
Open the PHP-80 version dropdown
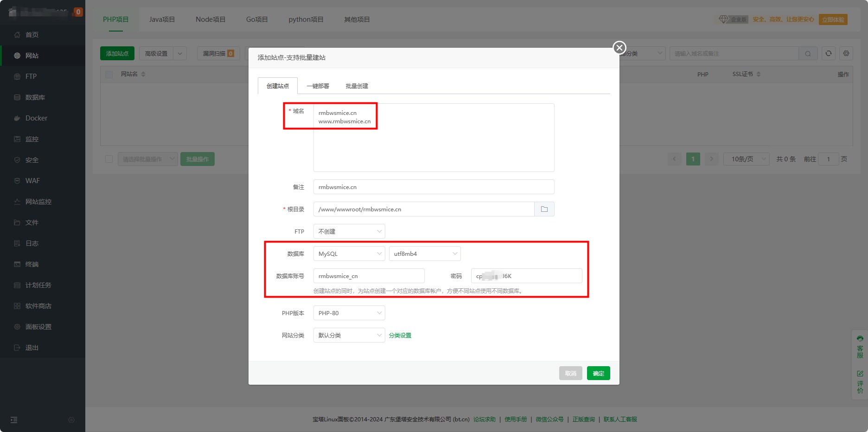pyautogui.click(x=349, y=313)
